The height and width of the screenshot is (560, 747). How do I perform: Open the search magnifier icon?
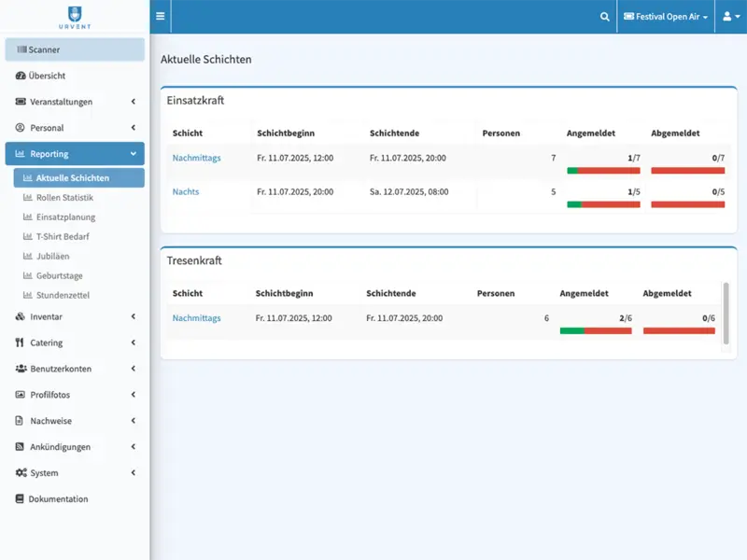point(604,17)
